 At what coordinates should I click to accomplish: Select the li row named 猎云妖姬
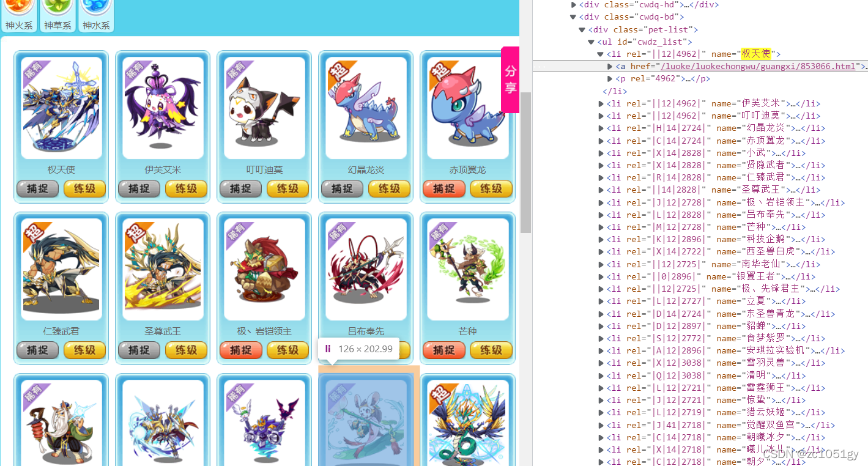[x=700, y=412]
